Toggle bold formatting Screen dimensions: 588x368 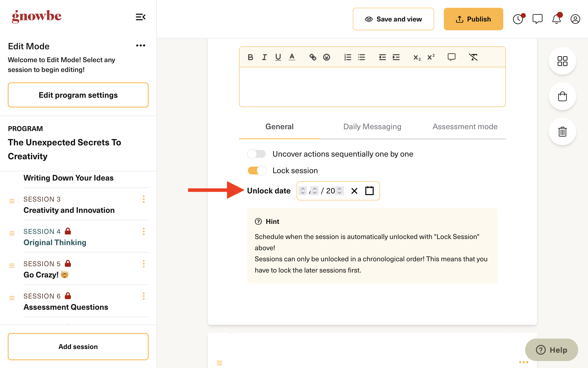250,57
